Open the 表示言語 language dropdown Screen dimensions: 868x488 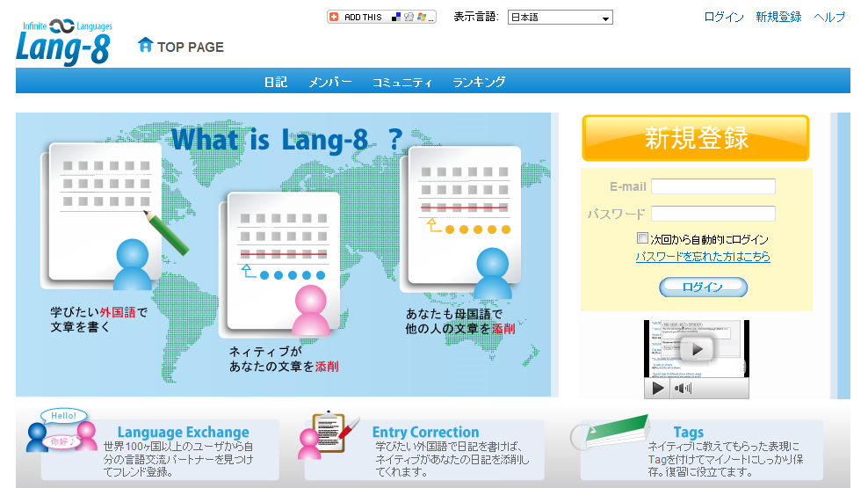pyautogui.click(x=560, y=18)
